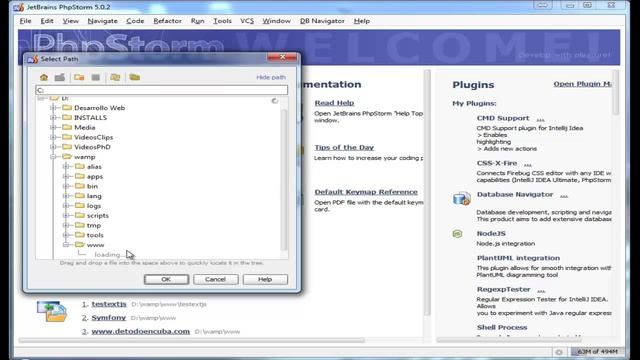Open the Help menu
This screenshot has height=360, width=640.
click(362, 21)
